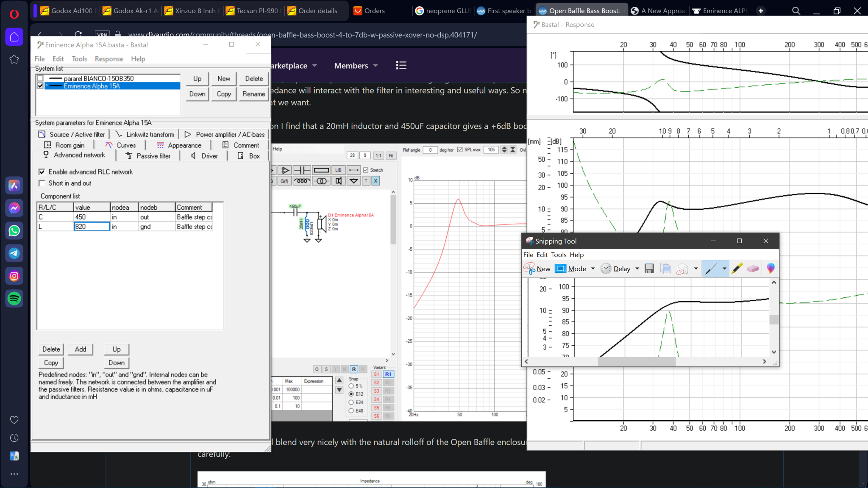
Task: Open Aria AI in the sidebar
Action: click(x=14, y=185)
